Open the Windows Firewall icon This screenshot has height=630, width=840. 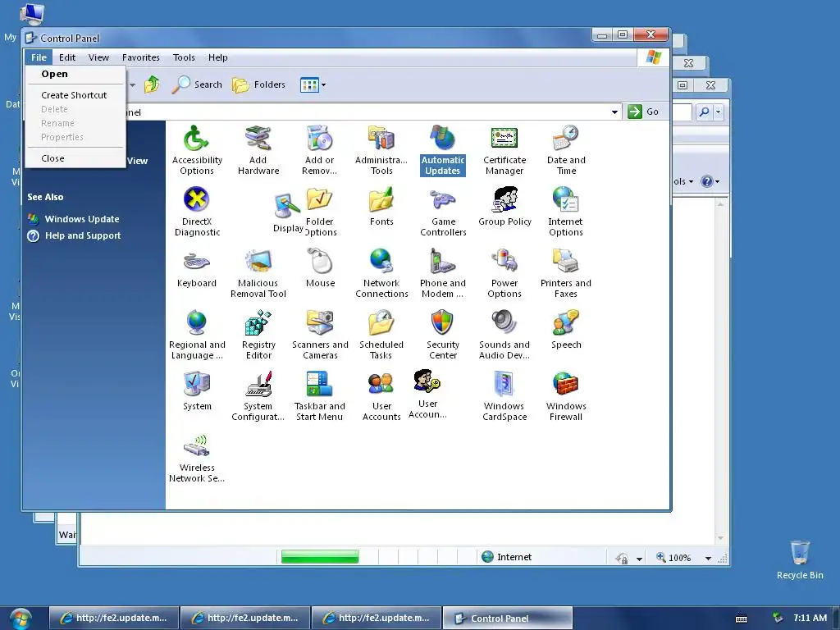tap(566, 396)
